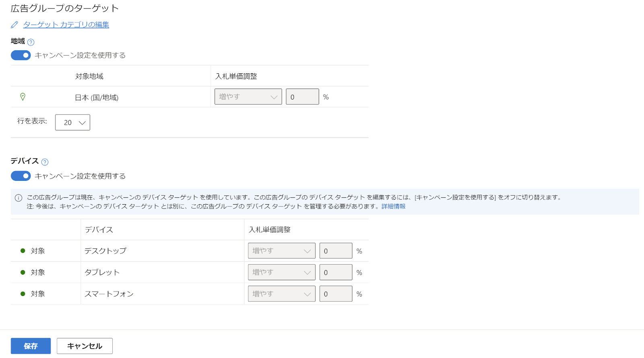This screenshot has width=644, height=358.
Task: Open the ターゲット カテゴリの編集 link
Action: (66, 25)
